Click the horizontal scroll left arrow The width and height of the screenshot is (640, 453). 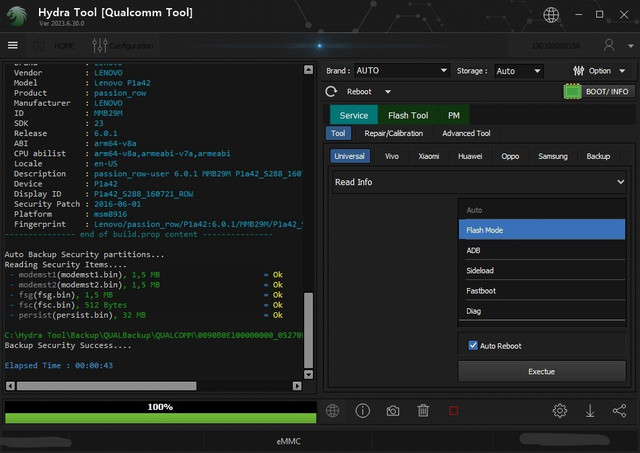[11, 386]
